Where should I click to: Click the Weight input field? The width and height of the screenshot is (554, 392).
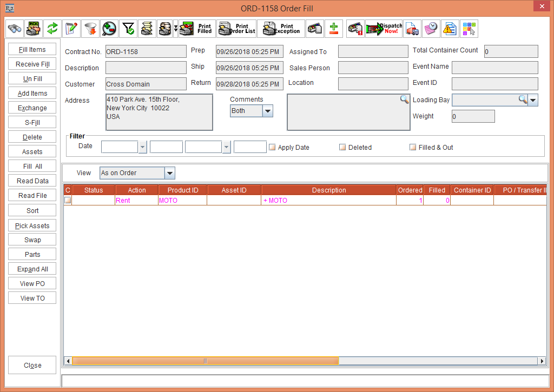pyautogui.click(x=473, y=117)
